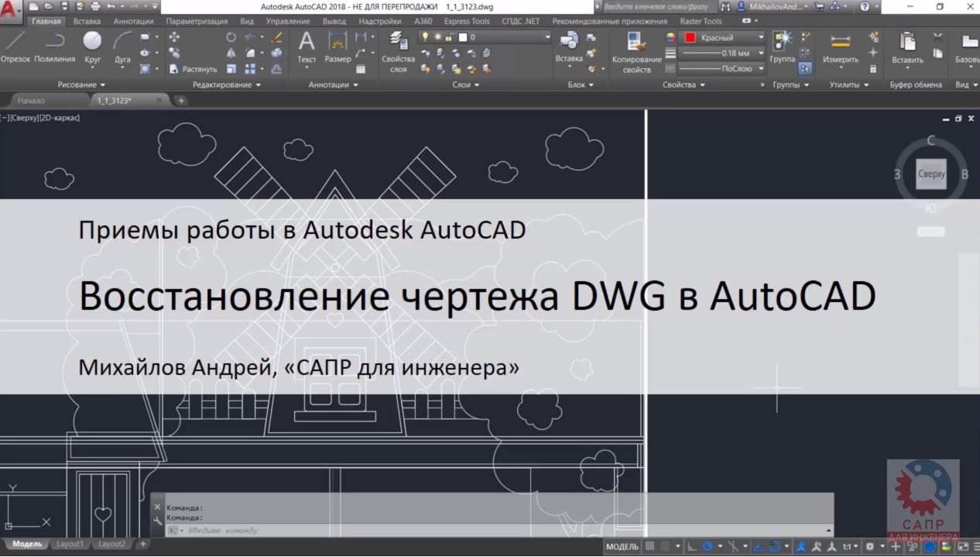980x557 pixels.
Task: Expand the Редактирование panel
Action: pyautogui.click(x=227, y=84)
